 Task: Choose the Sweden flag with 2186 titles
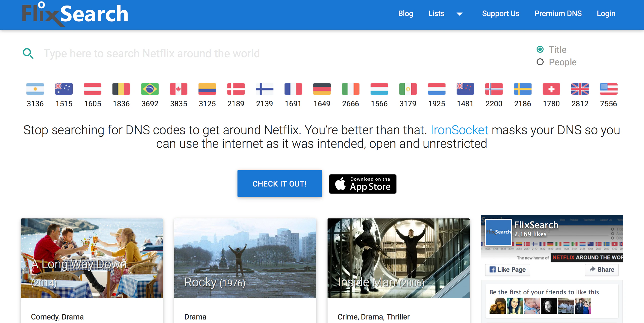(522, 89)
